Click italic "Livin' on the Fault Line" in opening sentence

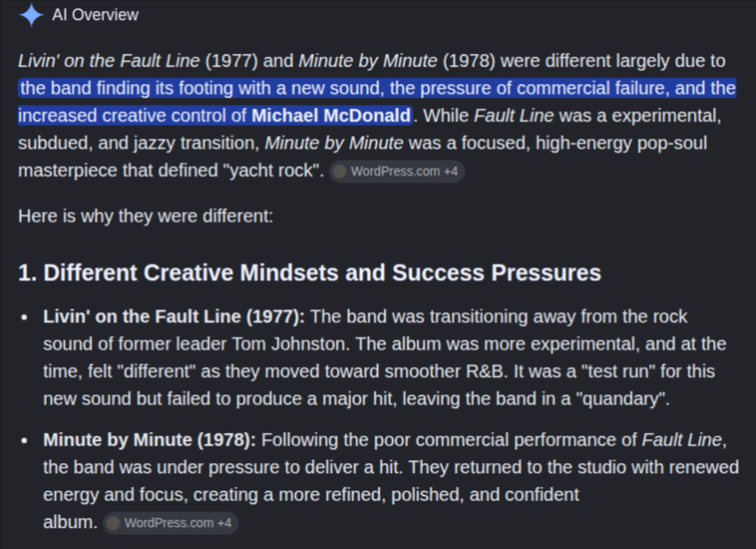tap(109, 60)
